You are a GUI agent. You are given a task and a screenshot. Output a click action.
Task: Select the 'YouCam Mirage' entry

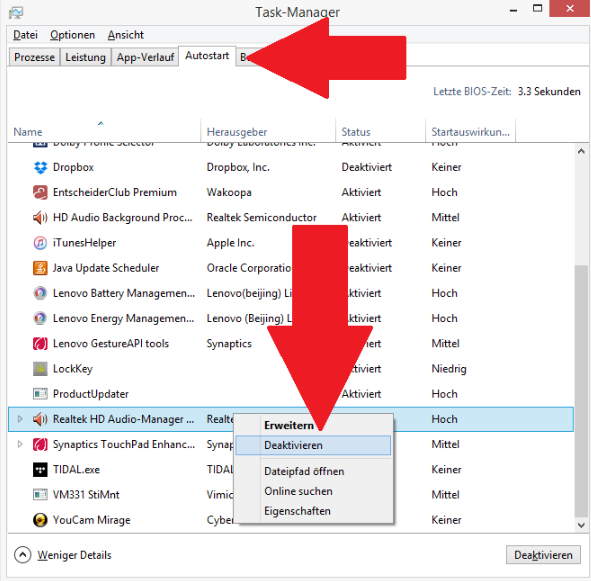pos(92,520)
